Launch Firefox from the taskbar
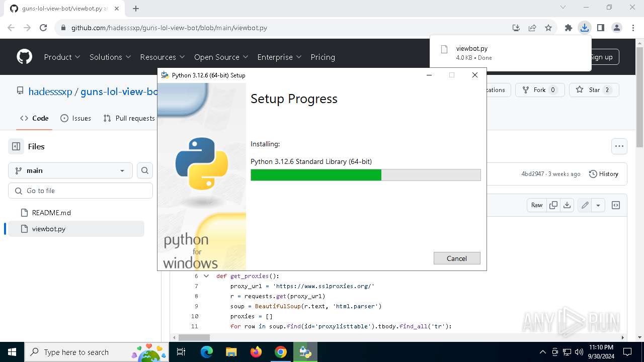644x362 pixels. (x=256, y=352)
